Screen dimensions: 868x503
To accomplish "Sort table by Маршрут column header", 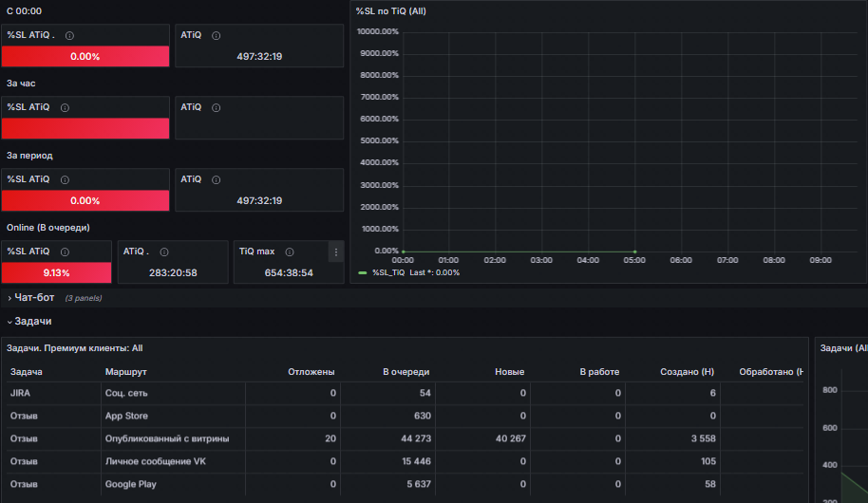I will (125, 372).
